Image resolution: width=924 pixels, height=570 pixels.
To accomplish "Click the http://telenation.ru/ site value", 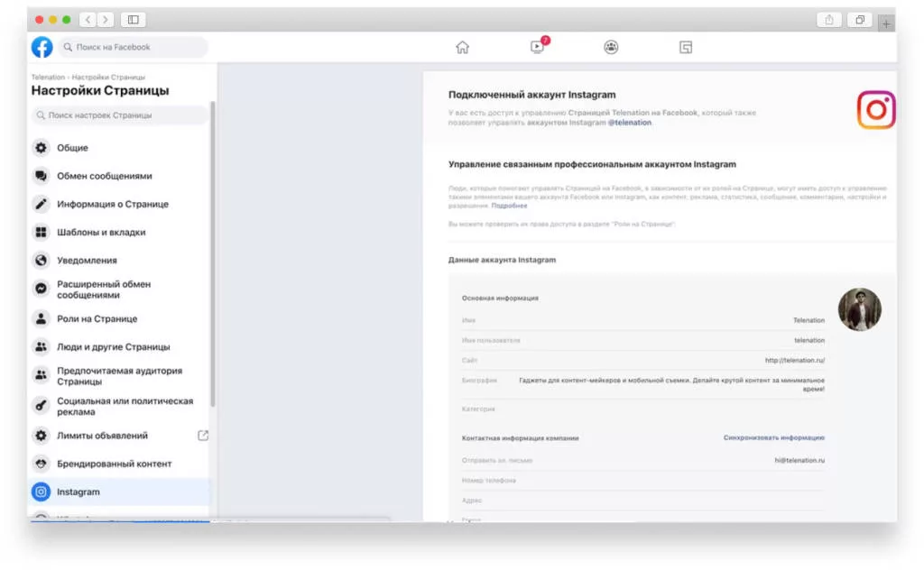I will tap(794, 361).
